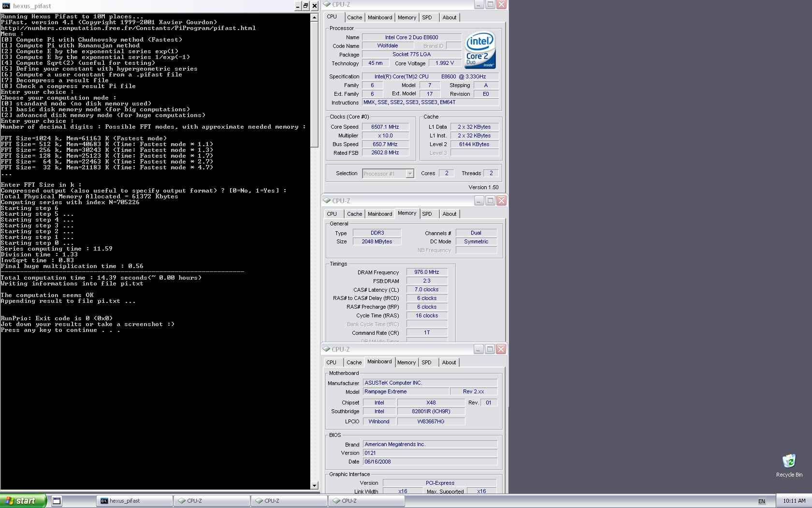Minimize the Mainboard CPU-Z window
The height and width of the screenshot is (508, 812).
pyautogui.click(x=478, y=349)
